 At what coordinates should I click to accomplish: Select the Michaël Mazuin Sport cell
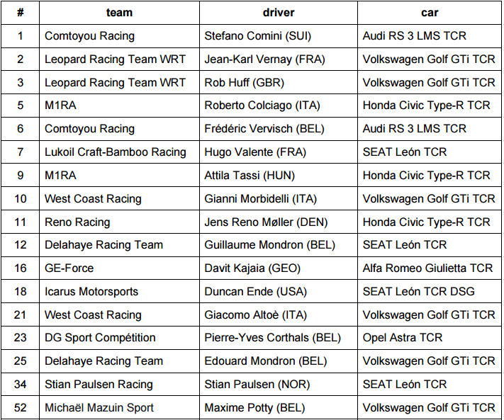click(119, 407)
